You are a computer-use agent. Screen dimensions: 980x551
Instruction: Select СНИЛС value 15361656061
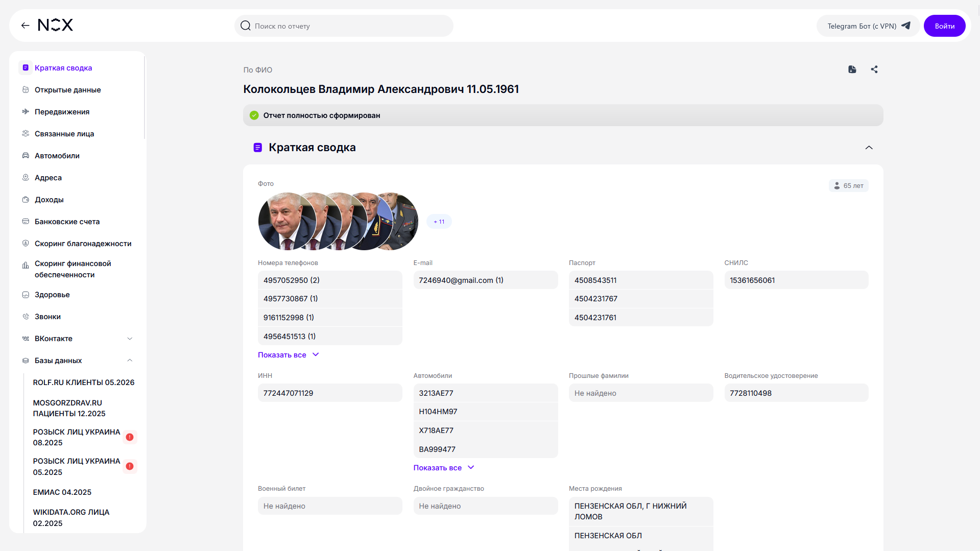click(796, 280)
